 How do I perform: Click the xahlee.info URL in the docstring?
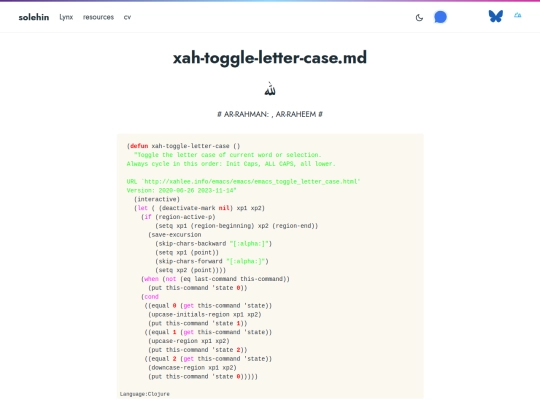[x=252, y=181]
